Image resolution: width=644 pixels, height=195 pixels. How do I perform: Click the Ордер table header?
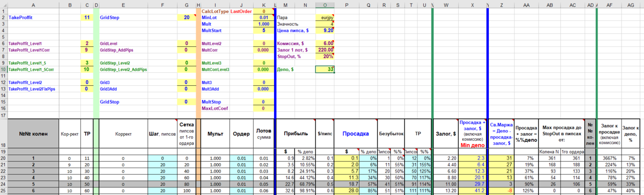pyautogui.click(x=241, y=134)
